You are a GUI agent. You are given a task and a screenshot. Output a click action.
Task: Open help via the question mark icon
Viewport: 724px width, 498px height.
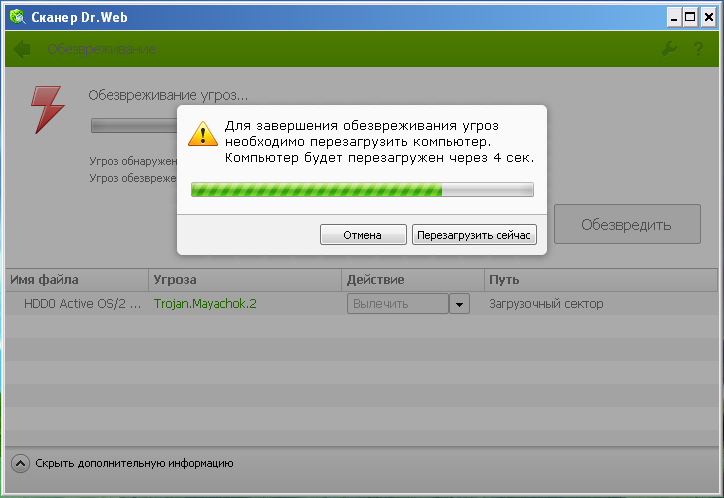tap(698, 48)
